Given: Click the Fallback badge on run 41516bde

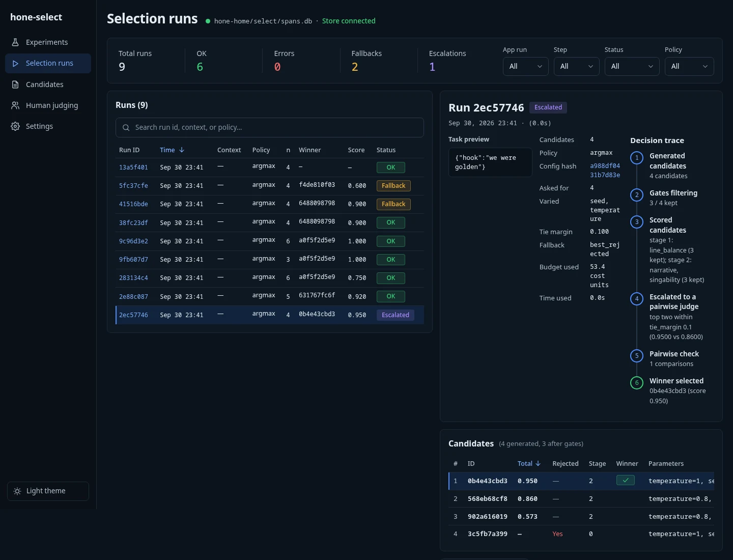Looking at the screenshot, I should click(x=393, y=204).
